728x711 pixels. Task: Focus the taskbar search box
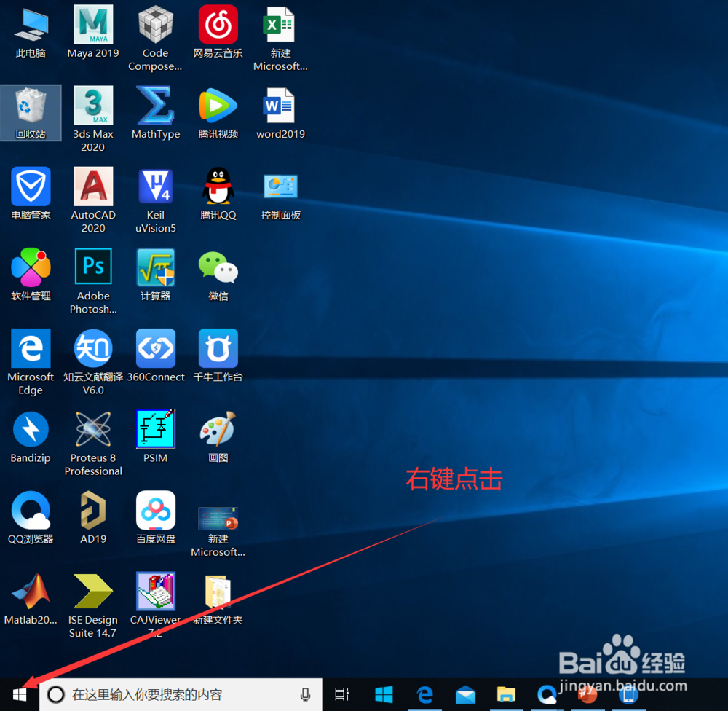pos(181,695)
